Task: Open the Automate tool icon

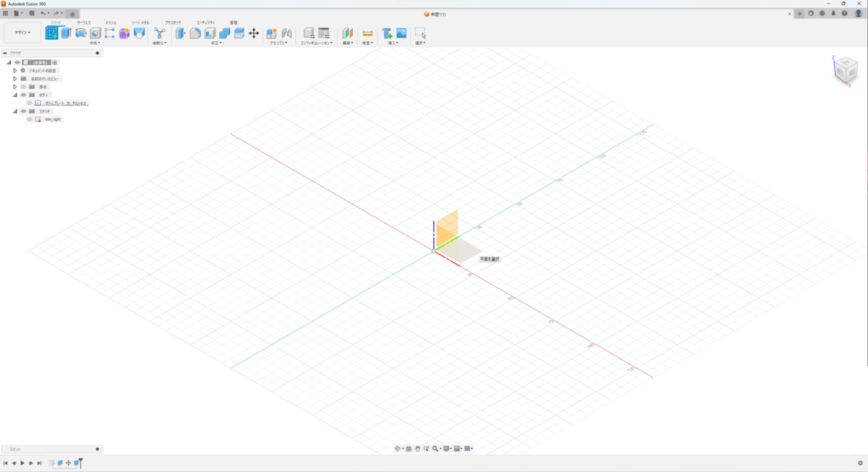Action: (x=160, y=33)
